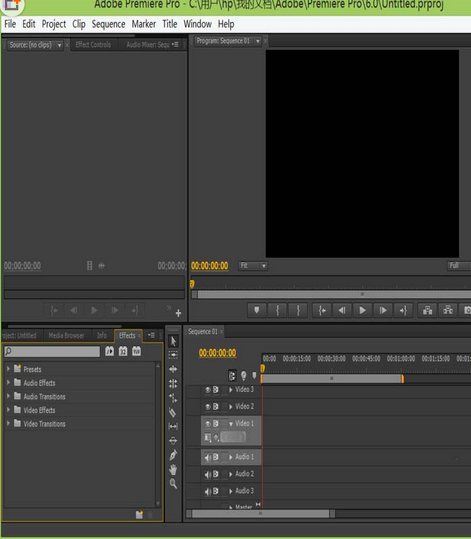Switch to Media Browser tab
Image resolution: width=471 pixels, height=539 pixels.
[x=66, y=336]
